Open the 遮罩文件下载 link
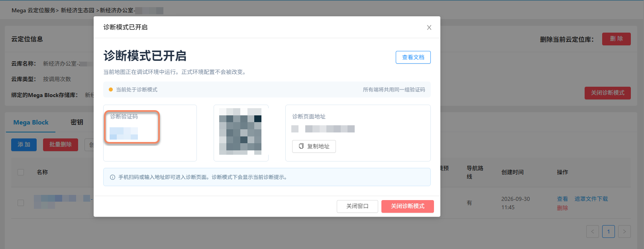644x249 pixels. 591,199
